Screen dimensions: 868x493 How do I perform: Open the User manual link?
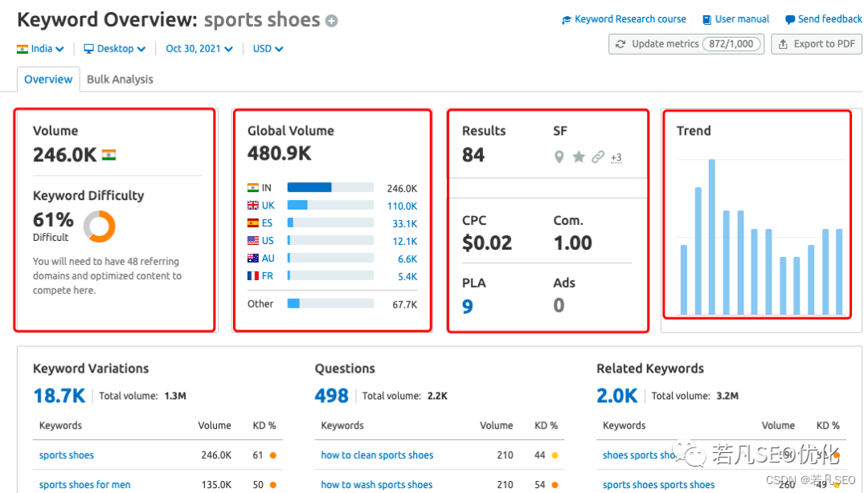pyautogui.click(x=735, y=19)
